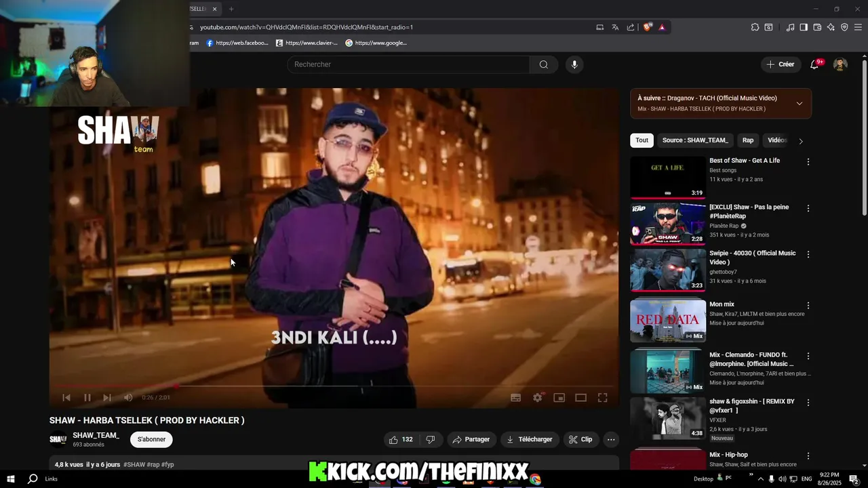Image resolution: width=868 pixels, height=488 pixels.
Task: Open options for Mix - Clemando FUNDO
Action: click(808, 356)
